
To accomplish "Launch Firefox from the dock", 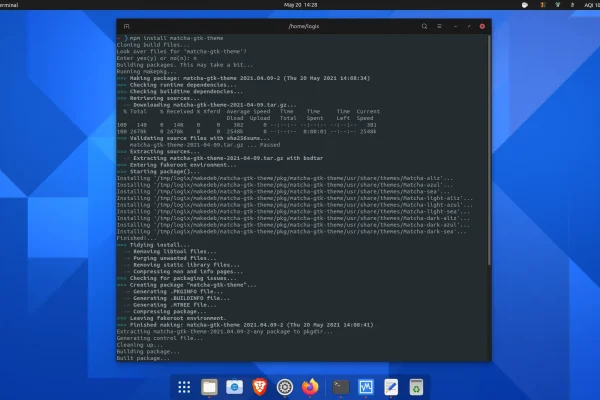I will click(x=310, y=387).
